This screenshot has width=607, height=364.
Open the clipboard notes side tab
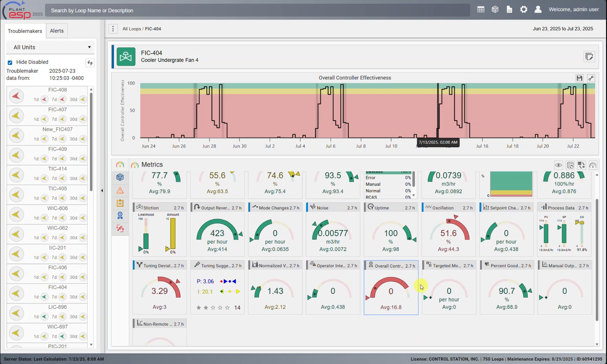[120, 203]
